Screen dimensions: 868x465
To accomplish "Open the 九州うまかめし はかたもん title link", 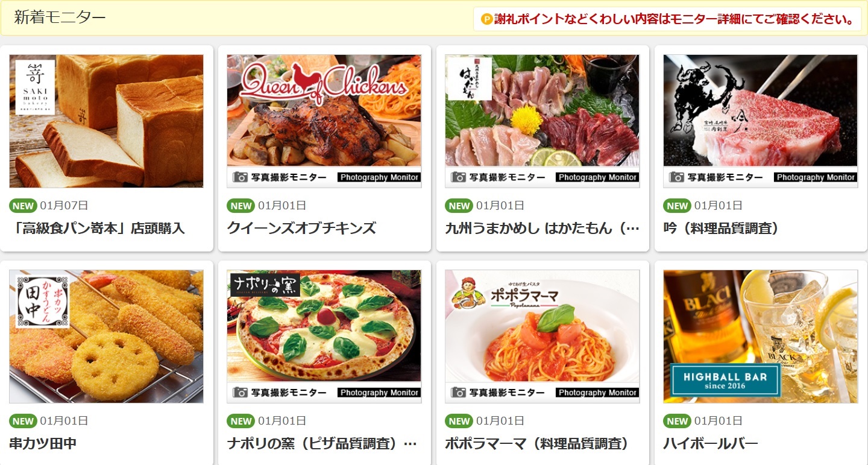I will 542,229.
